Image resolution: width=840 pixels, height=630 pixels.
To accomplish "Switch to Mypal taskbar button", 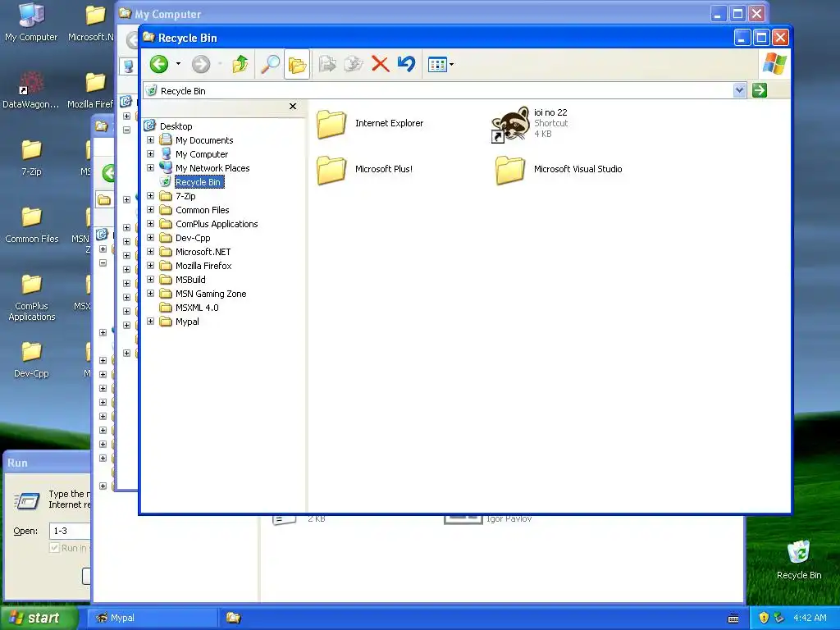I will pos(153,618).
